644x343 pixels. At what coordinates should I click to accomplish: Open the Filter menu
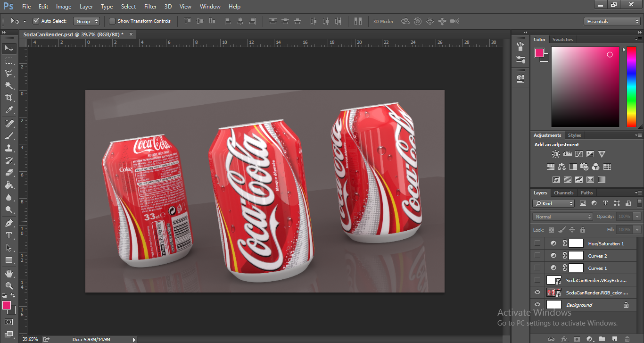pos(150,7)
